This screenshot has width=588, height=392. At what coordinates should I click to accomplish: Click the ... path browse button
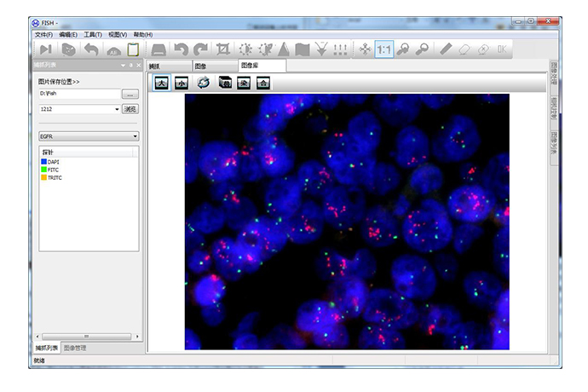130,94
